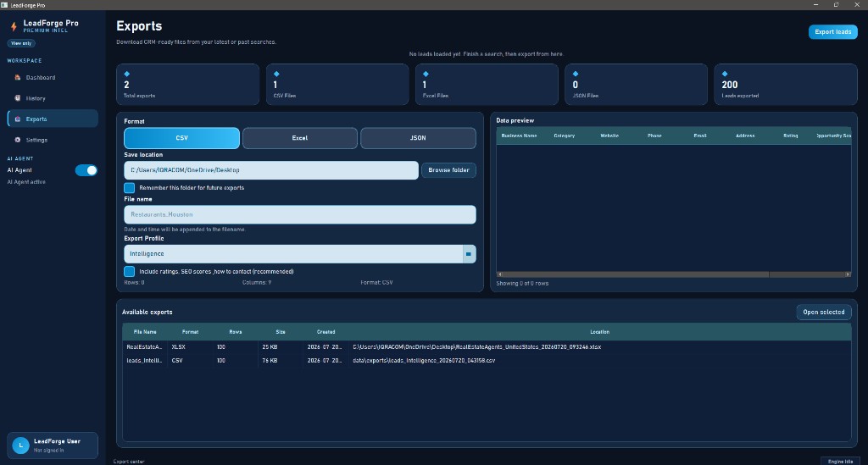Open Dashboard from the sidebar
The height and width of the screenshot is (465, 868).
point(53,77)
